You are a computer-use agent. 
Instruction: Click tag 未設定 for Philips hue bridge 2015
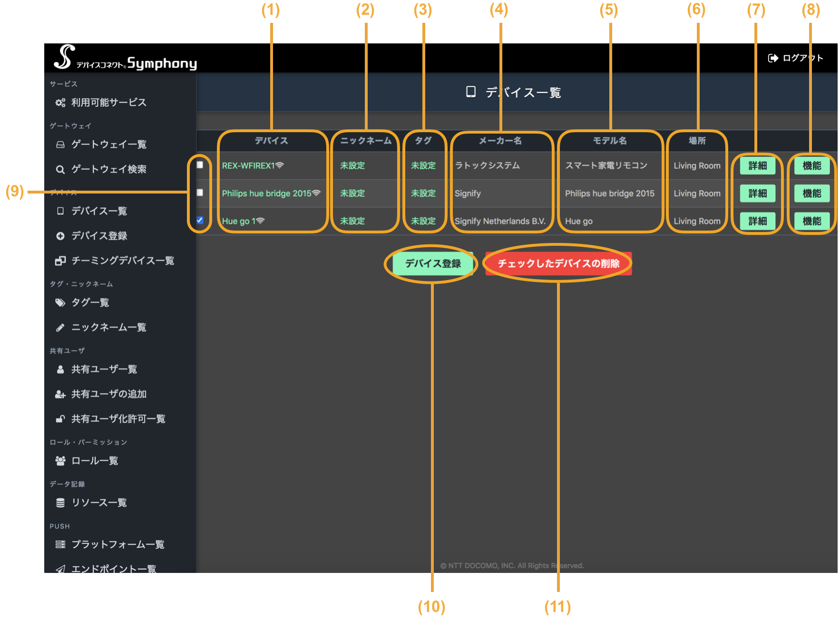click(423, 193)
